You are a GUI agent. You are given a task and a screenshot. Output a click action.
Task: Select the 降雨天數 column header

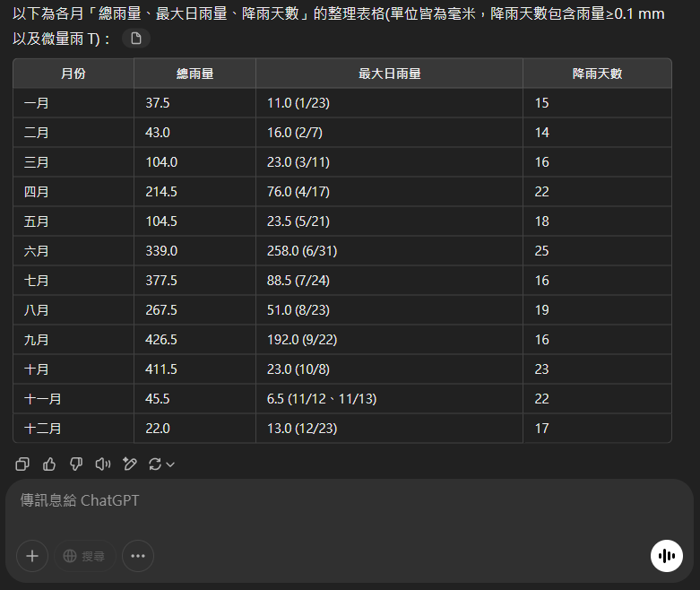tap(597, 74)
